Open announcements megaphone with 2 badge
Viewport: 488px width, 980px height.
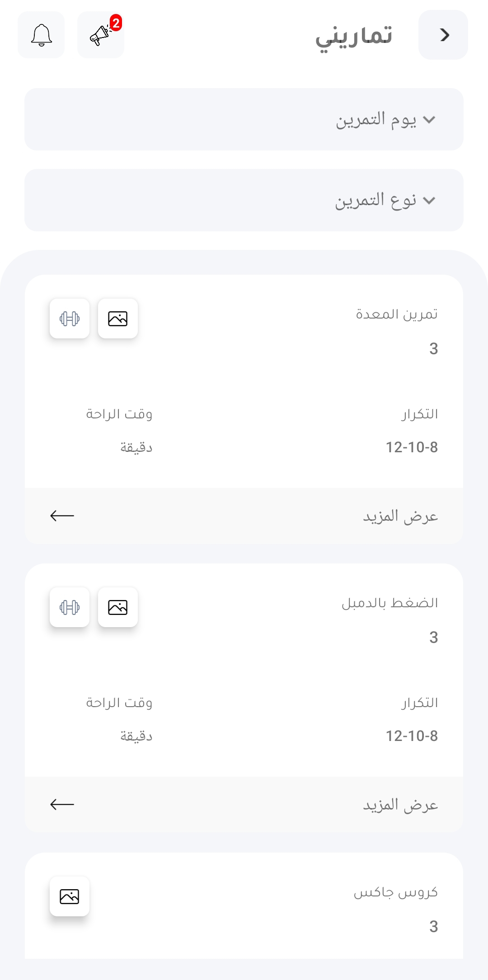(x=101, y=35)
